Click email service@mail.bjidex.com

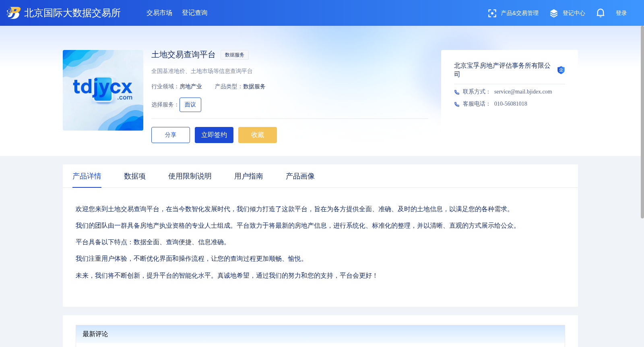523,92
